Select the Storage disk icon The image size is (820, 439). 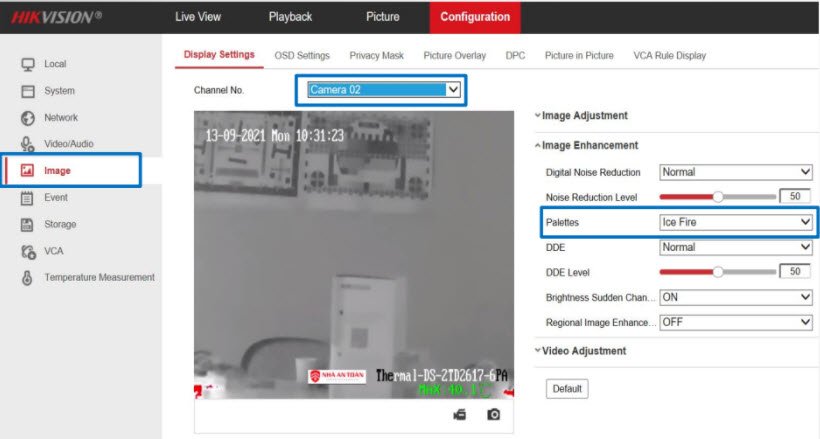coord(28,225)
